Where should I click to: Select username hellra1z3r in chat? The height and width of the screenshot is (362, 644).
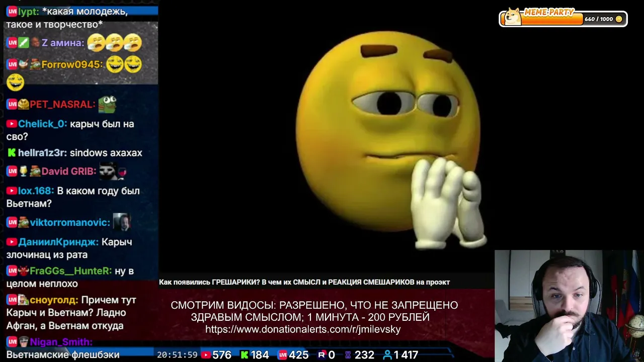pyautogui.click(x=43, y=153)
